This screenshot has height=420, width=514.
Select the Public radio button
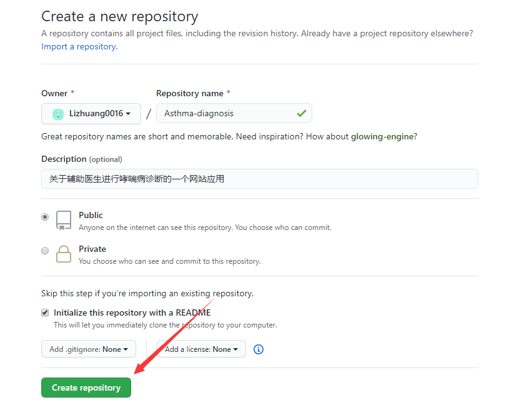tap(45, 217)
